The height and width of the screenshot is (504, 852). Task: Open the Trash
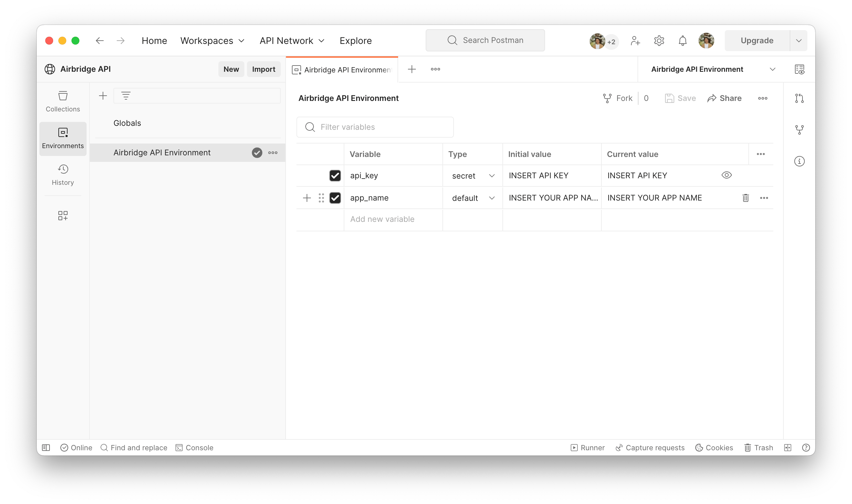point(759,448)
